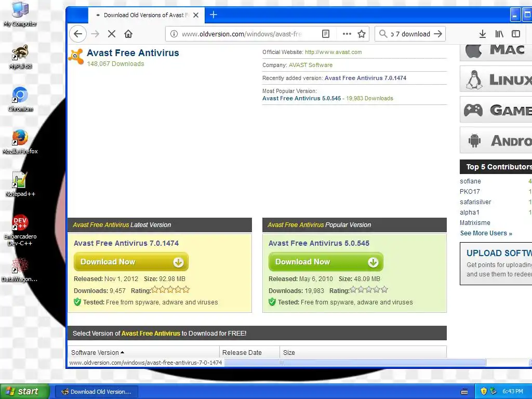Open the official website avast.com link
This screenshot has height=399, width=532.
point(333,52)
